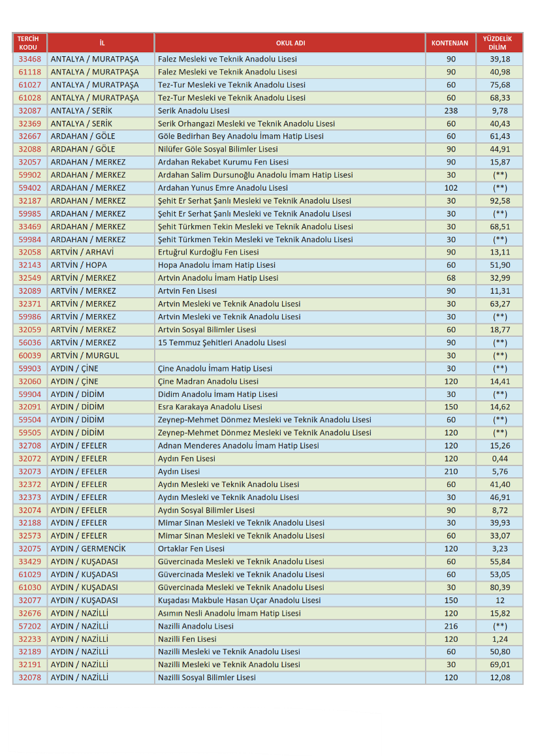
Task: Select preference code 32188
Action: pos(30,523)
